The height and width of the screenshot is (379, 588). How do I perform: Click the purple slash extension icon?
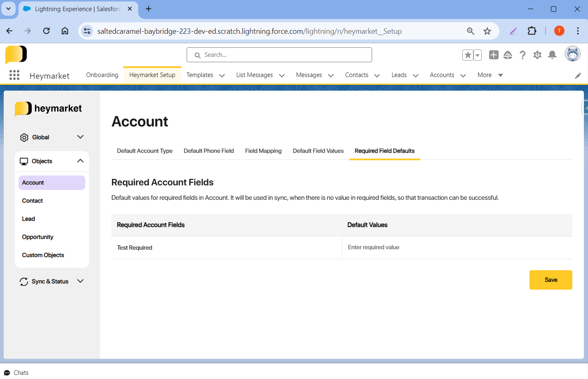click(x=513, y=31)
